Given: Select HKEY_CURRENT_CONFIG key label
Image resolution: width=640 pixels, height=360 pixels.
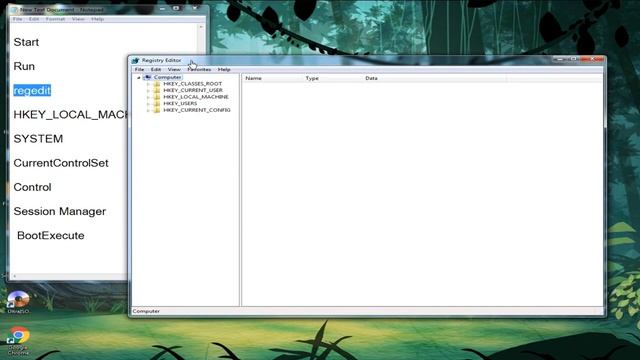Looking at the screenshot, I should (197, 110).
